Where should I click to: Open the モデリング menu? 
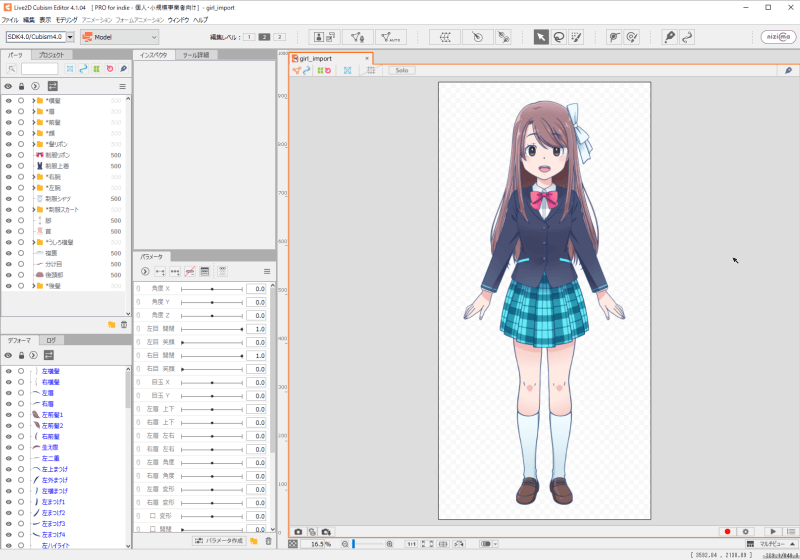coord(66,20)
